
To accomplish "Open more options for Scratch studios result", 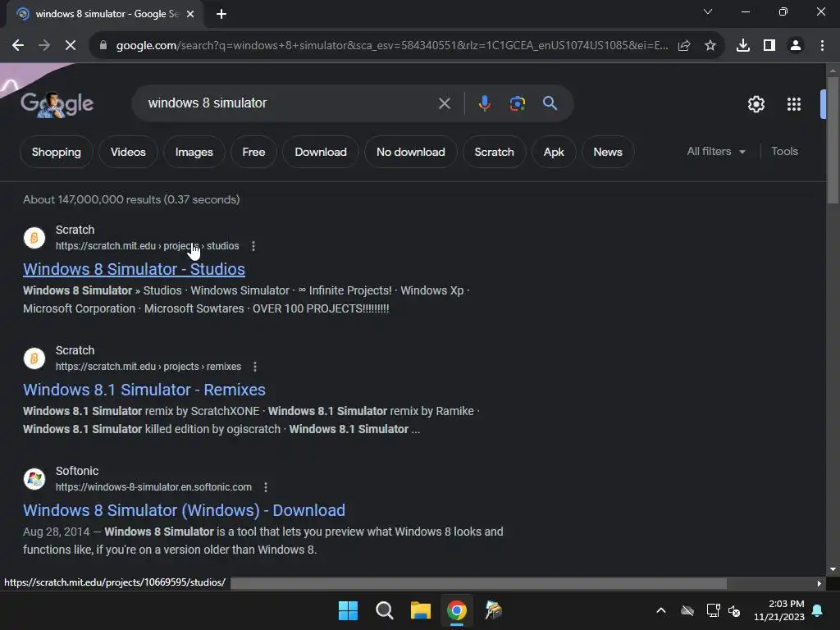I will click(x=253, y=246).
